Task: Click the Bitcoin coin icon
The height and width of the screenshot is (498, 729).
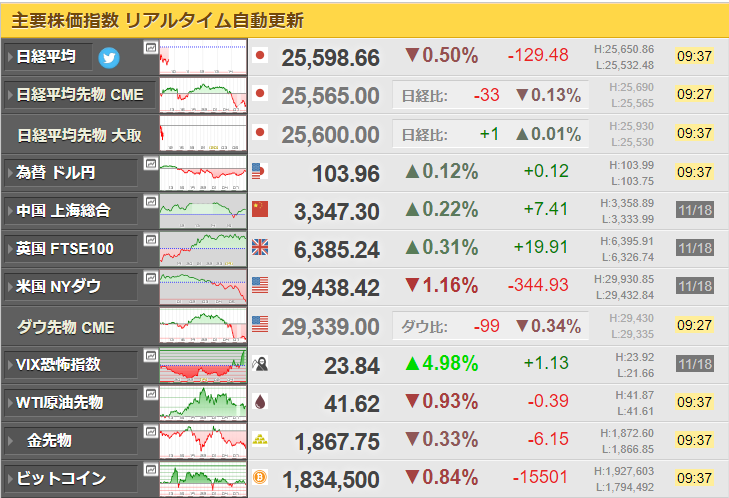Action: [x=260, y=477]
